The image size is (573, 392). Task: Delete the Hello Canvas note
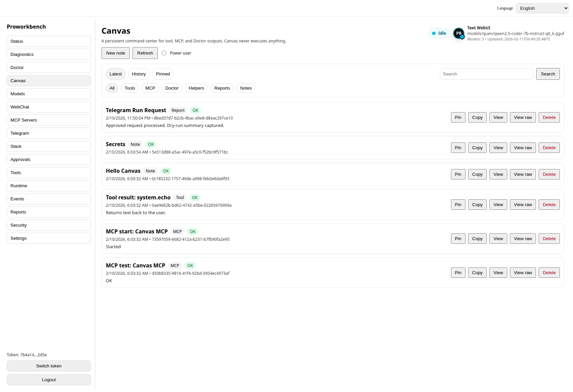(549, 174)
